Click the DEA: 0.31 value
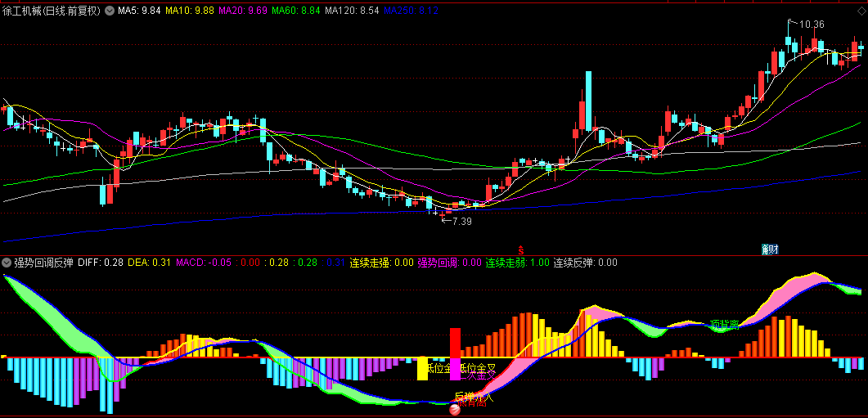868x418 pixels. pos(150,263)
